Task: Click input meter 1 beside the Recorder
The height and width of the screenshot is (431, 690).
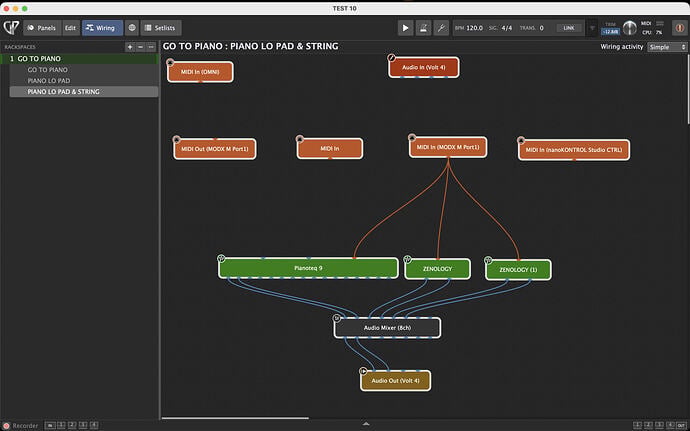Action: 61,425
